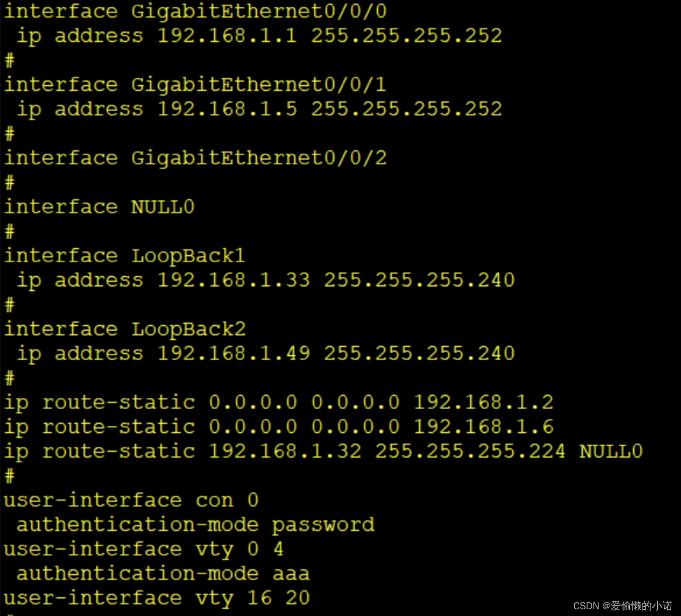Click the 192.168.1.32 NULL0 static route
The width and height of the screenshot is (681, 616).
pyautogui.click(x=323, y=452)
